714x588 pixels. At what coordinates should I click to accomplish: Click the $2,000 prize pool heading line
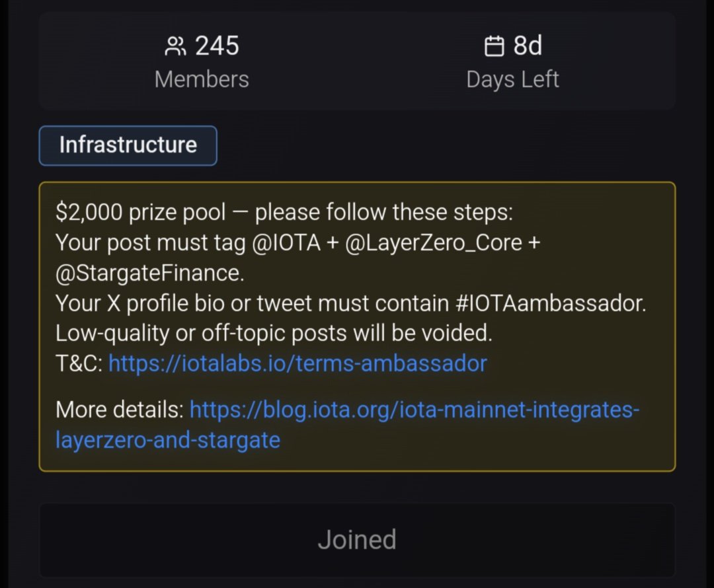[x=284, y=213]
